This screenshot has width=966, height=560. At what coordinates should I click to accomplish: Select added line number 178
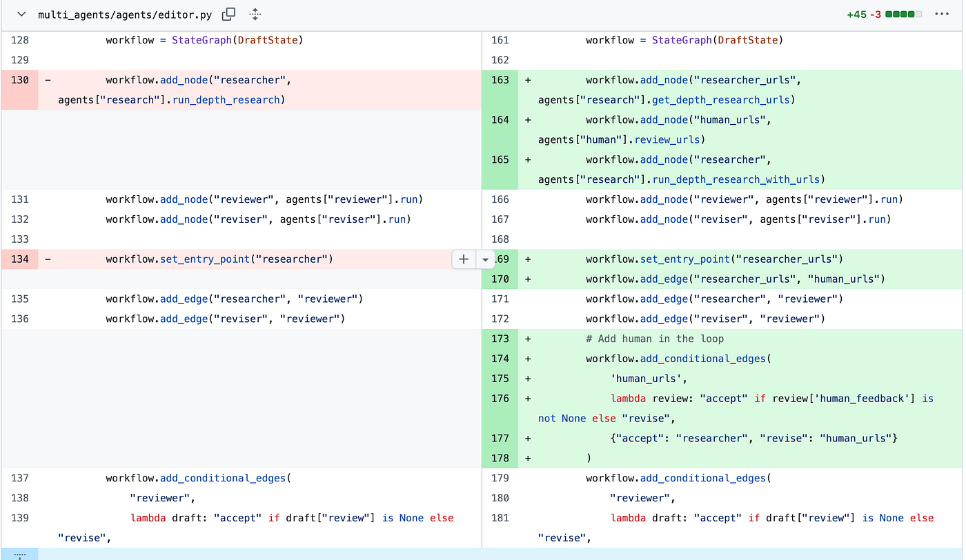(x=500, y=458)
